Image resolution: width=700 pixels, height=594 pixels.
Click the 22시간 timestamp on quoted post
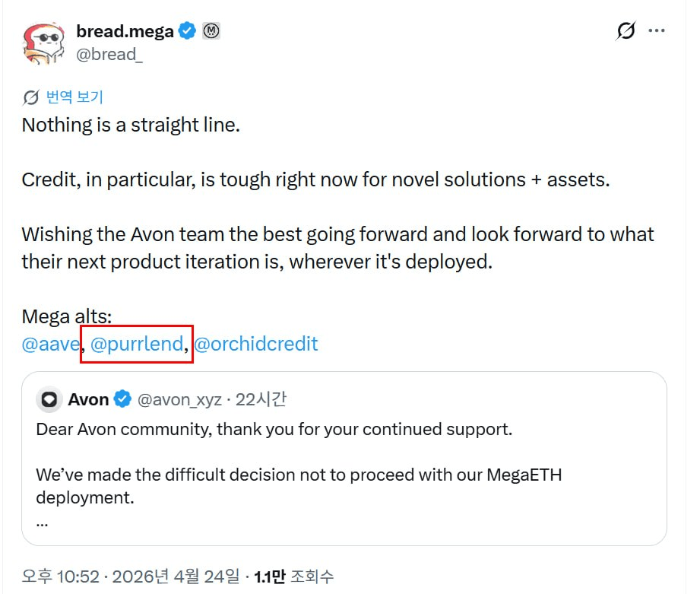[x=261, y=399]
